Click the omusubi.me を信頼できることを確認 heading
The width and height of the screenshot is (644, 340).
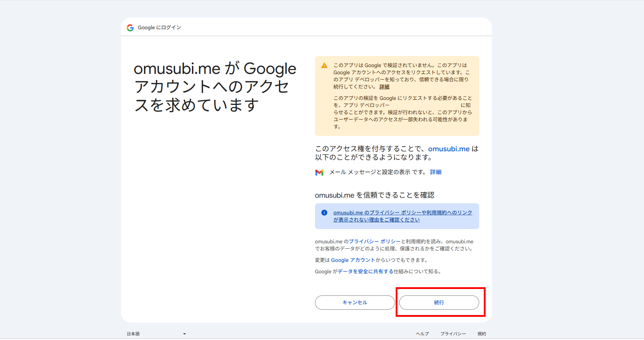[x=375, y=195]
